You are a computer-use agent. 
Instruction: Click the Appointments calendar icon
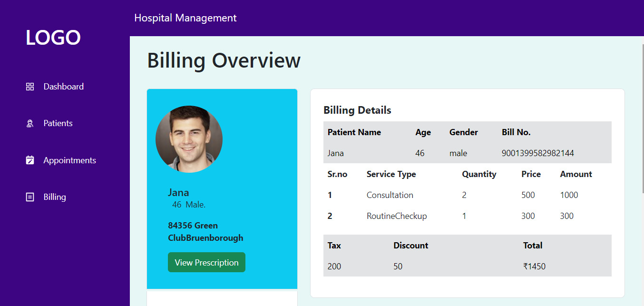[30, 160]
